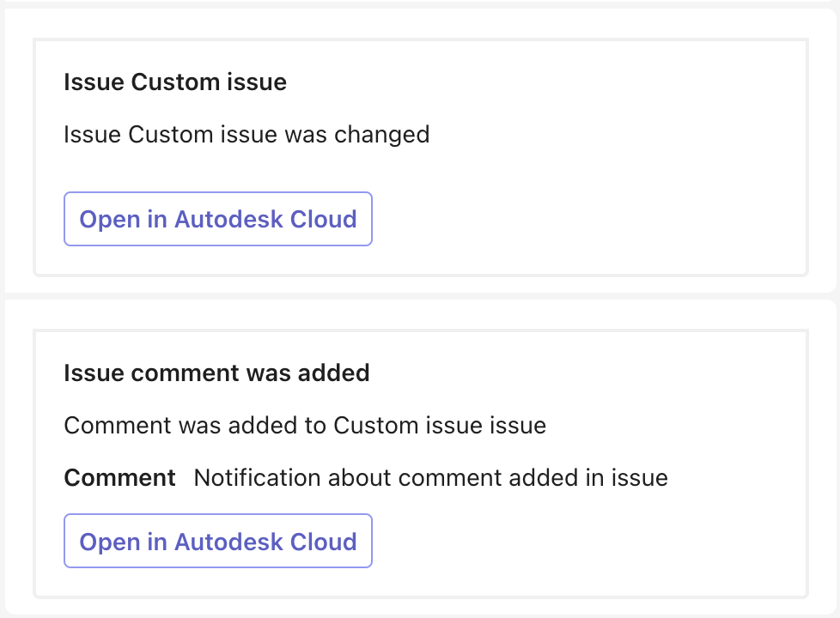Click "Custom issue issue" in the comment card's description
This screenshot has height=618, width=840.
[x=440, y=425]
